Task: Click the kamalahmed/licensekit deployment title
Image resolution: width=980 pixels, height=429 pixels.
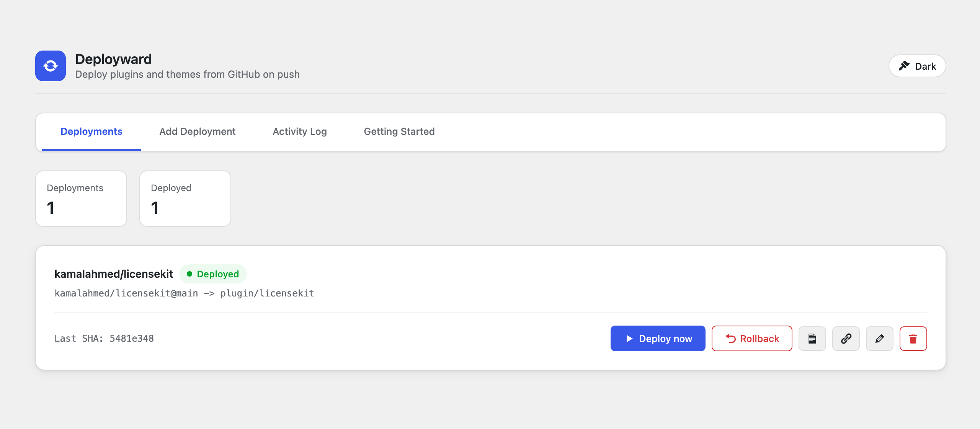Action: click(x=114, y=274)
